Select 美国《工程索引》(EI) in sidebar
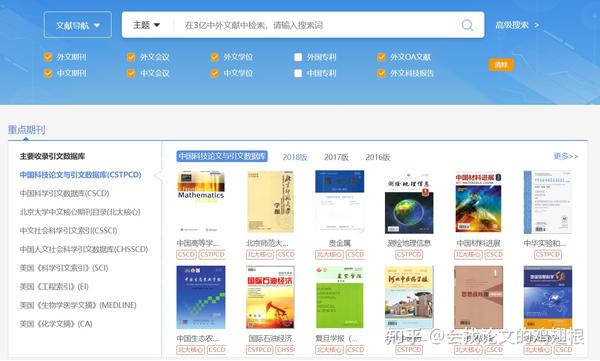600x361 pixels. [x=54, y=286]
